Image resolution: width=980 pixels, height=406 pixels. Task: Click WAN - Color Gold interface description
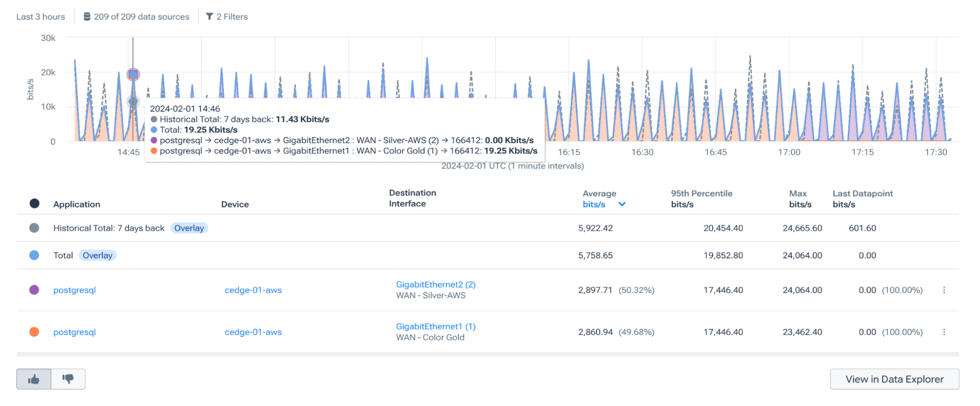click(x=430, y=337)
